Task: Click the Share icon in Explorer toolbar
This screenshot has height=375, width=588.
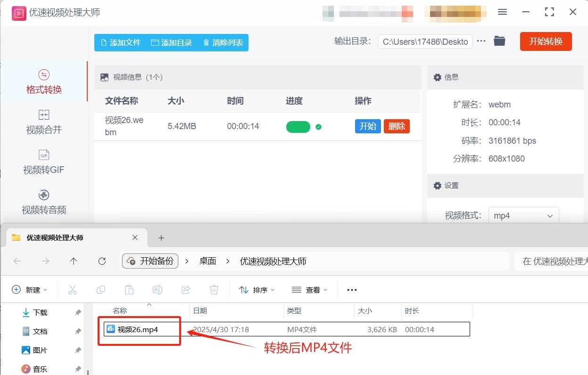Action: click(x=186, y=290)
